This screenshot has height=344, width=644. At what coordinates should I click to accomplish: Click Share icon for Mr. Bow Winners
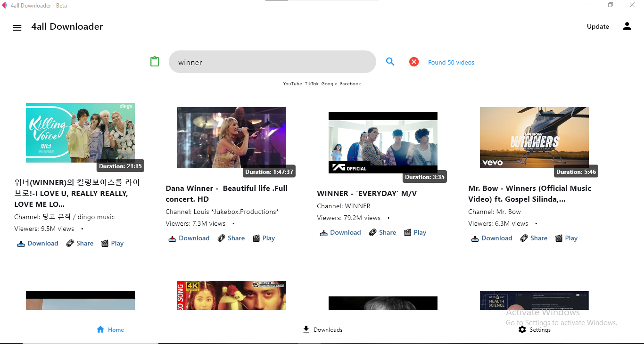[x=524, y=238]
